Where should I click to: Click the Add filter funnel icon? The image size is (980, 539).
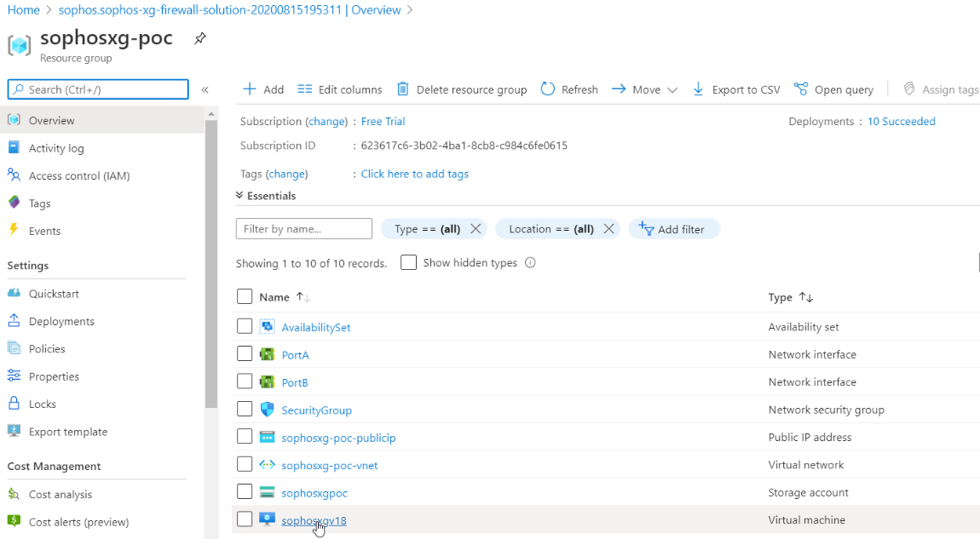646,229
